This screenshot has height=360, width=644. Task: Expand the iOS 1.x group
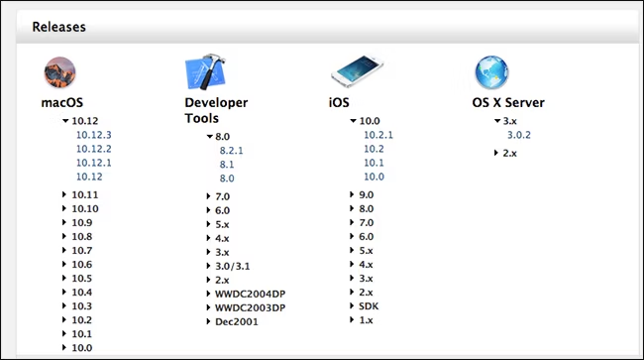(x=352, y=319)
